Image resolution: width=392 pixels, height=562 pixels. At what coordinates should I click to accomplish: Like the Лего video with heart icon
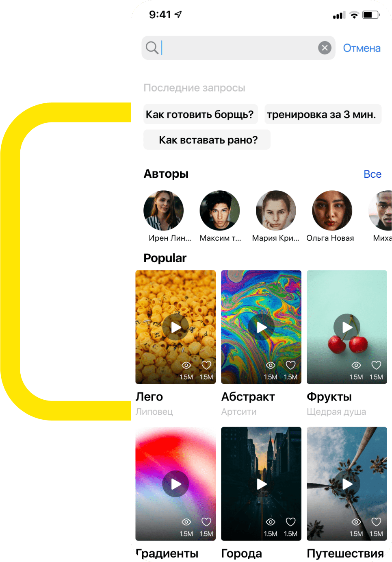[206, 365]
